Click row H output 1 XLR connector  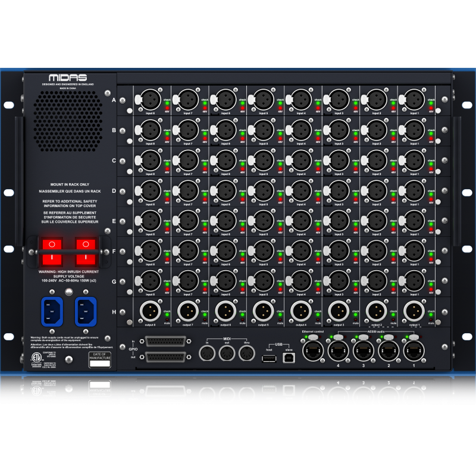coord(415,311)
